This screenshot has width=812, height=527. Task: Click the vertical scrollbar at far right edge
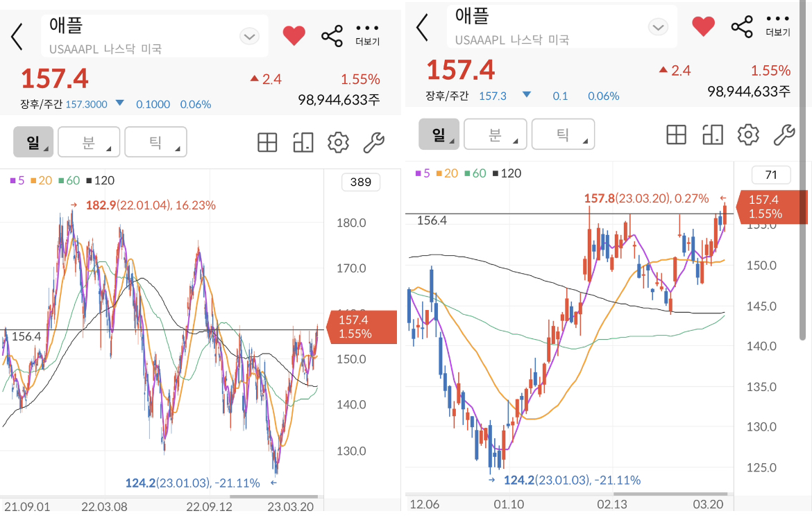pyautogui.click(x=803, y=171)
